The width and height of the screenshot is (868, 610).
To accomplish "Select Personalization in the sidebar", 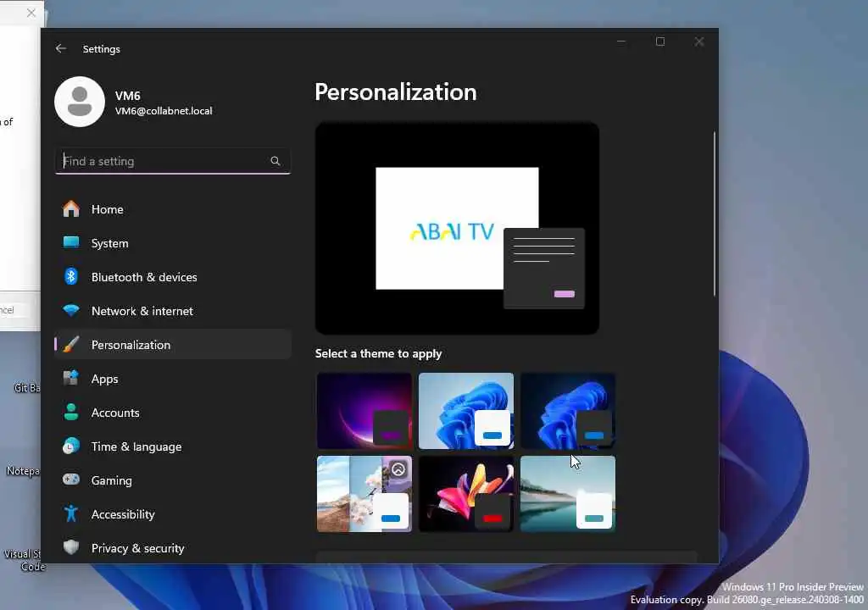I will point(173,344).
